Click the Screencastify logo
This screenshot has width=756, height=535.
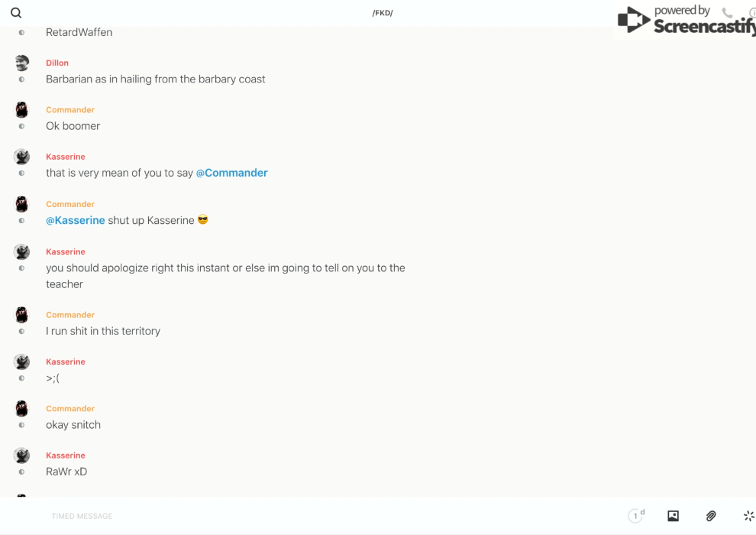coord(686,21)
